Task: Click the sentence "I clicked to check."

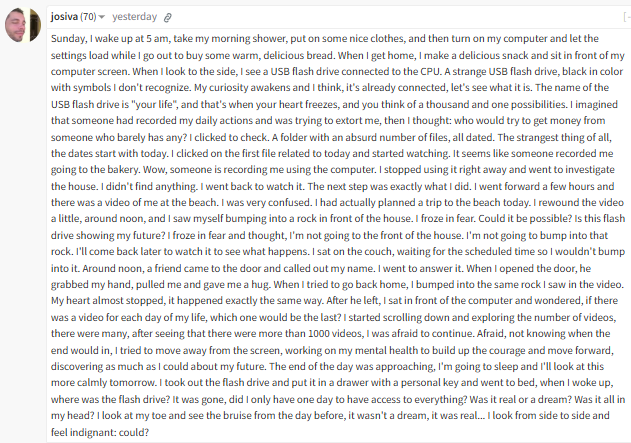Action: pyautogui.click(x=229, y=138)
